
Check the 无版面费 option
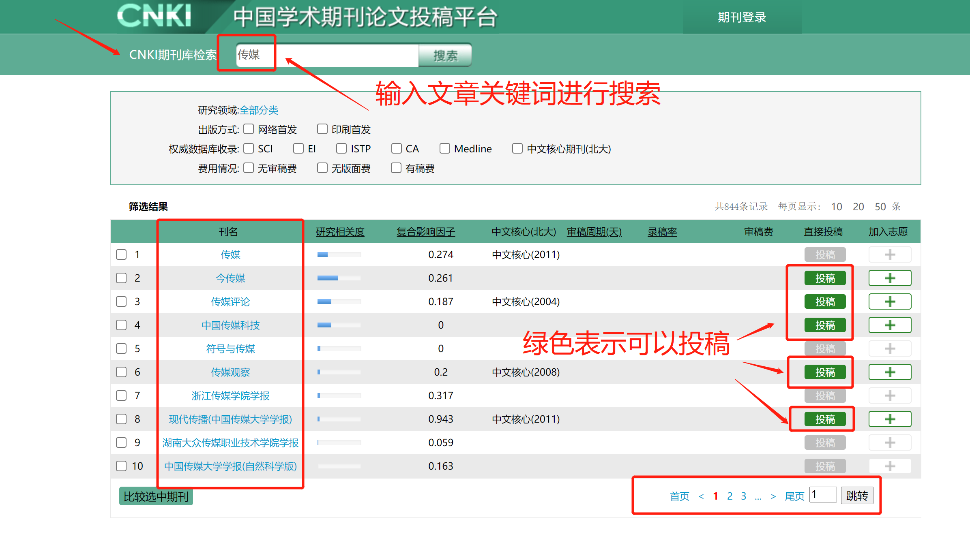tap(322, 168)
